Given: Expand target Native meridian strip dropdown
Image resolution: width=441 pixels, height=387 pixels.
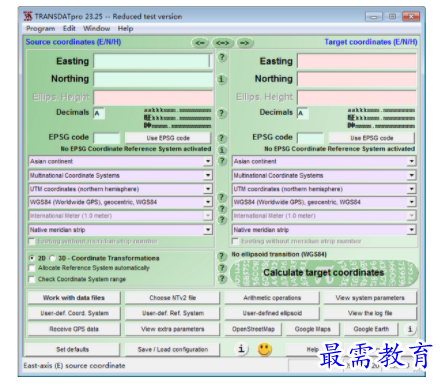Looking at the screenshot, I should pos(411,230).
